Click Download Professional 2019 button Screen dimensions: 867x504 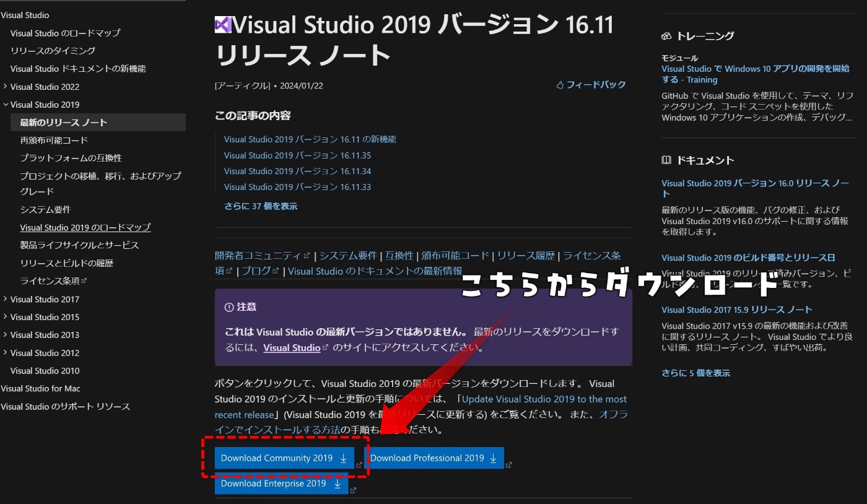pyautogui.click(x=435, y=458)
